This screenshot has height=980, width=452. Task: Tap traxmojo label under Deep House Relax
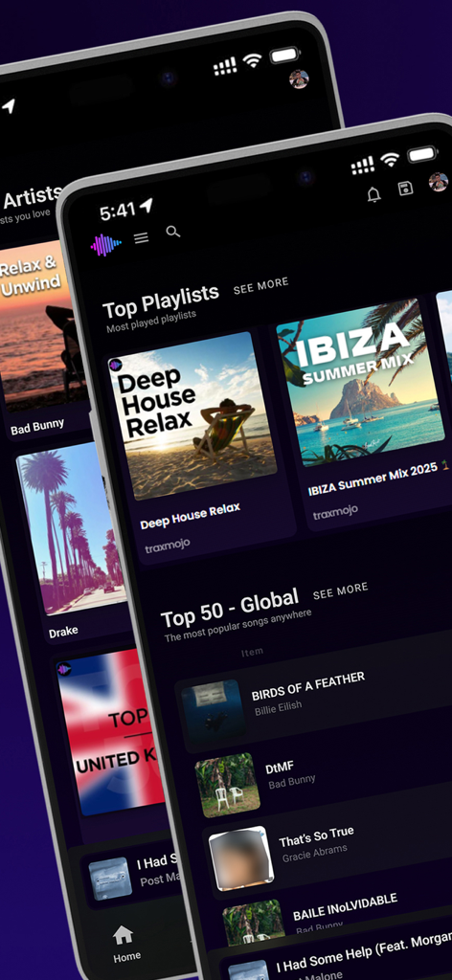(168, 546)
